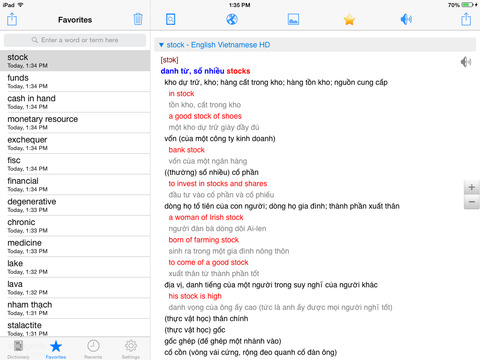Screen dimensions: 480x360
Task: Tap the red plural form 'stocks'
Action: 238,71
